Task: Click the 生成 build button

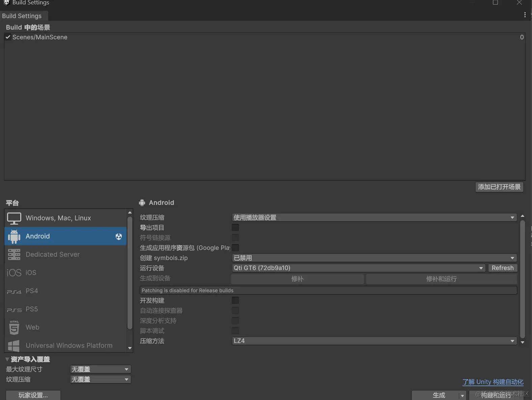Action: (x=436, y=395)
